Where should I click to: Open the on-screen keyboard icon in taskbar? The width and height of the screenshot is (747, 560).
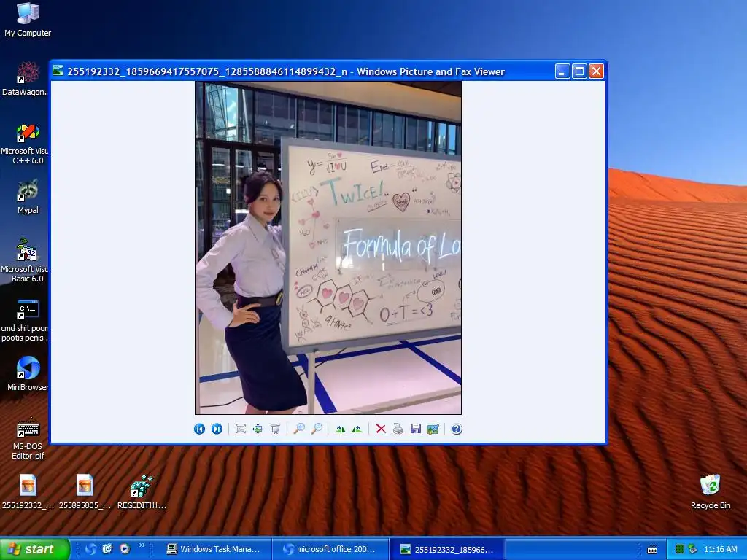click(x=652, y=550)
